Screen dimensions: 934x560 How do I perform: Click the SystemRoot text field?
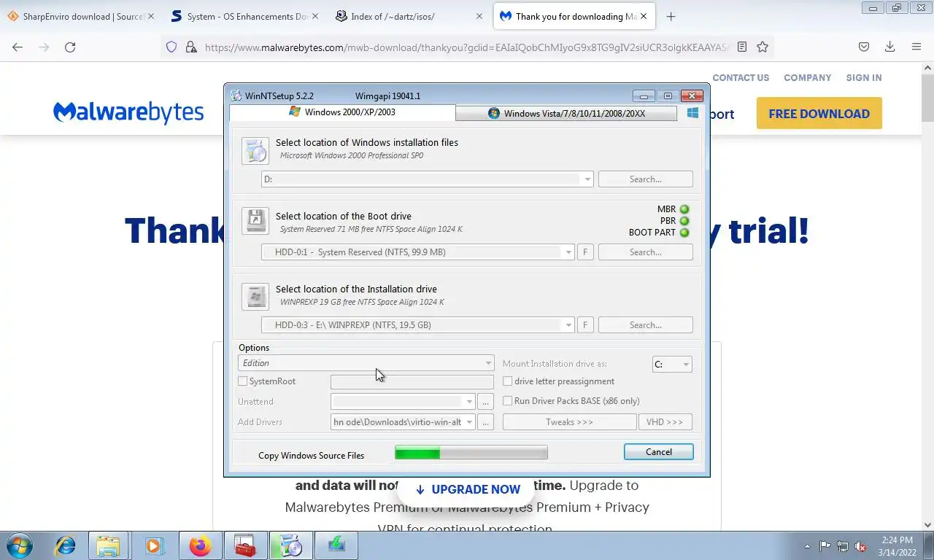tap(412, 382)
